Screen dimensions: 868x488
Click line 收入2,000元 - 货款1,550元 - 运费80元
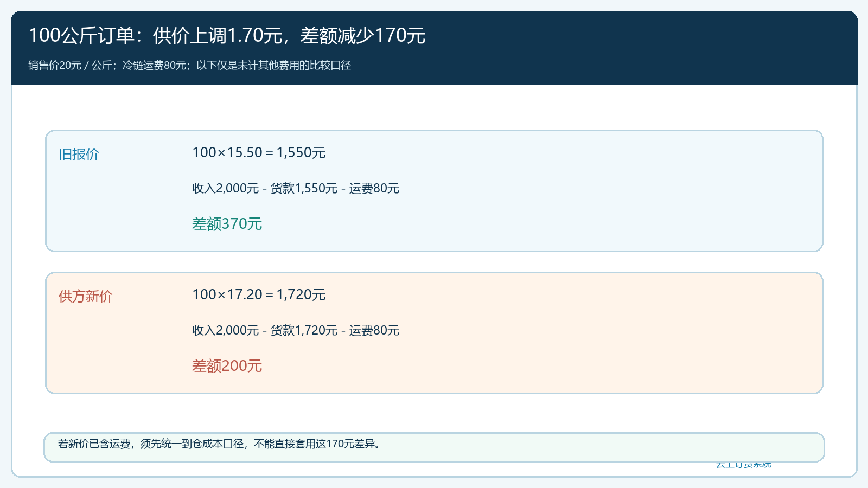pos(296,188)
